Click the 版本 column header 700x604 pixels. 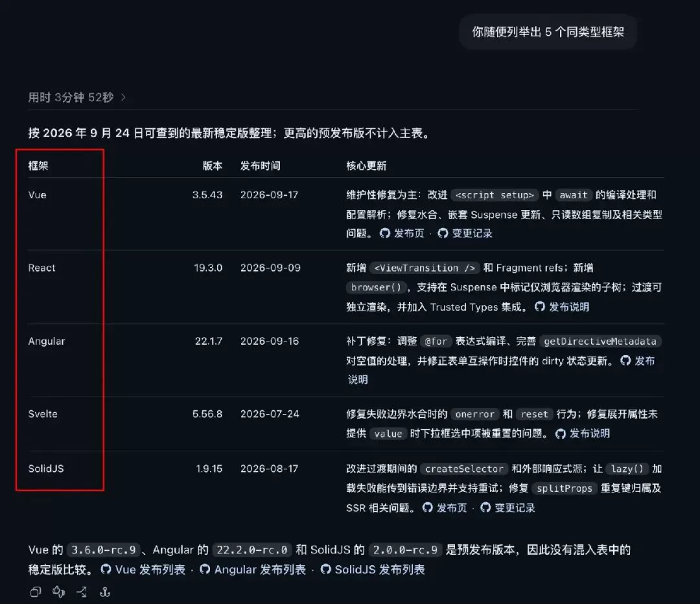point(213,166)
